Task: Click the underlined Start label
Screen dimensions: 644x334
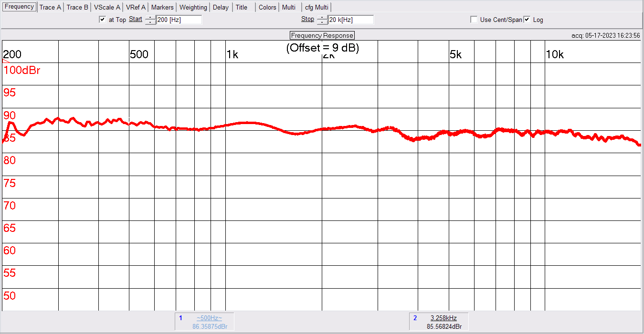Action: 136,19
